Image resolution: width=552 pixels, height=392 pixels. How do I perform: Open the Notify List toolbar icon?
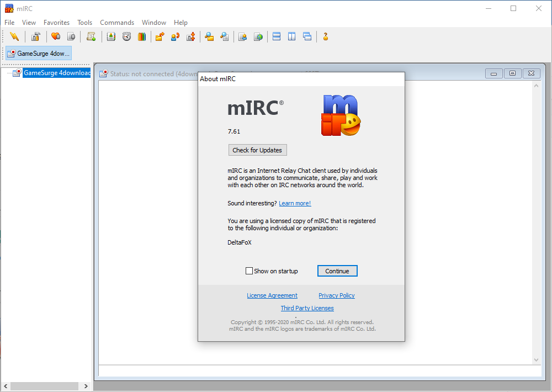pyautogui.click(x=242, y=36)
